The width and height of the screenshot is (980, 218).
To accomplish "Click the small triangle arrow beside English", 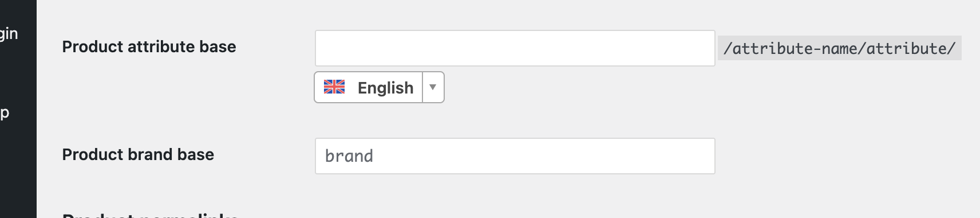I will click(433, 87).
